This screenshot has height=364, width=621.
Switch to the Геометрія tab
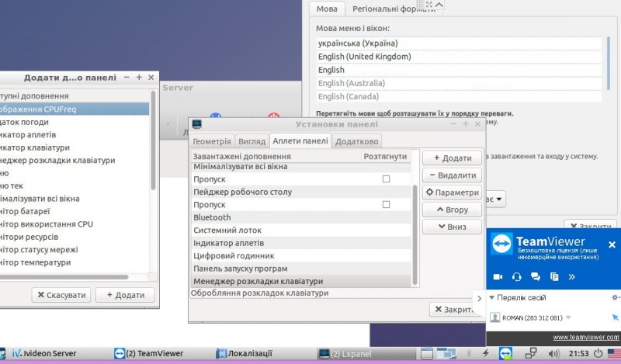tap(212, 141)
